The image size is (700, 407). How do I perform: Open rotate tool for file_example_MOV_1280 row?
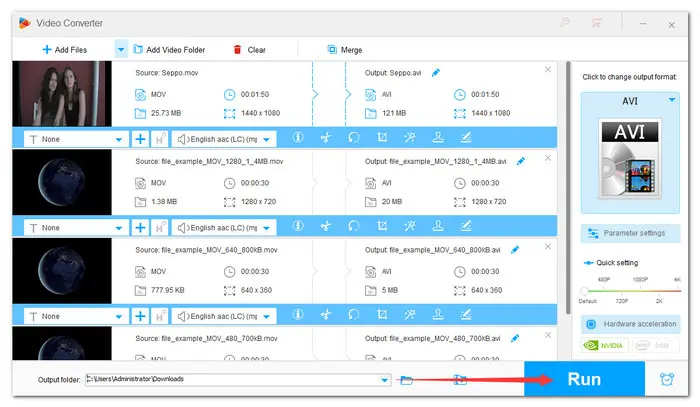click(354, 226)
